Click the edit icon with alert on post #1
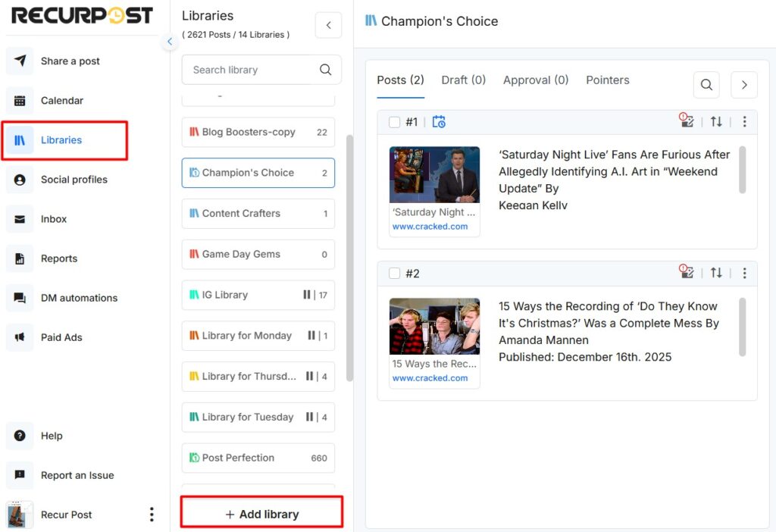Image resolution: width=776 pixels, height=532 pixels. click(687, 121)
